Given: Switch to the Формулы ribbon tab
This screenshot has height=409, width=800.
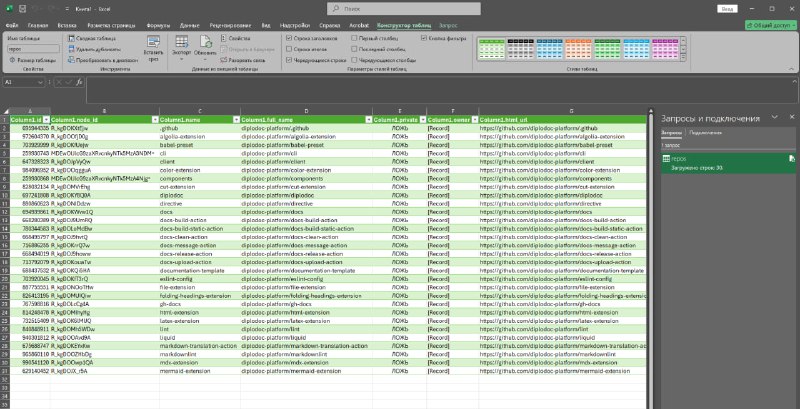Looking at the screenshot, I should click(158, 25).
